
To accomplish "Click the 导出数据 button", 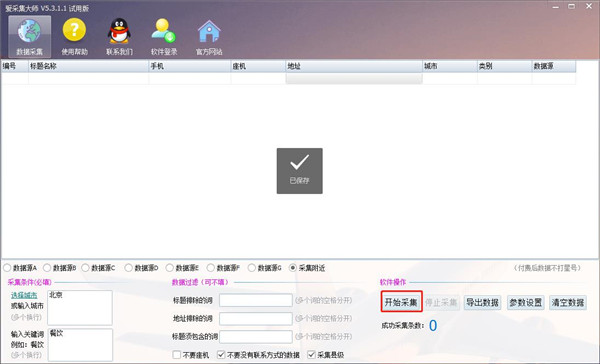I will [x=483, y=302].
